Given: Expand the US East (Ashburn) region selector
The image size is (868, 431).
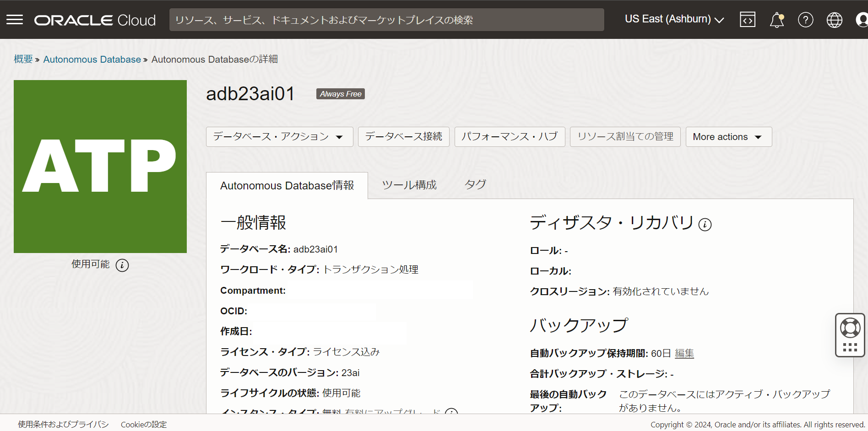Looking at the screenshot, I should [673, 19].
